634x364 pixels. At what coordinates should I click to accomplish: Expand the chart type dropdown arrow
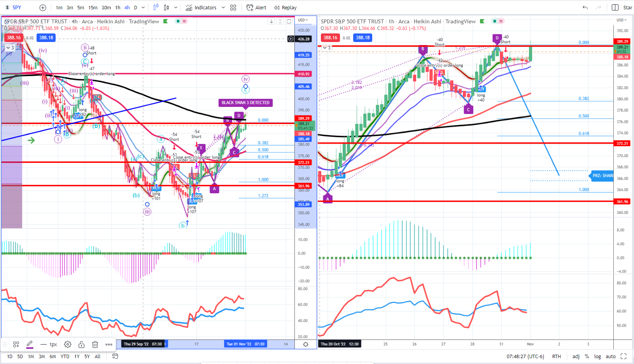176,7
